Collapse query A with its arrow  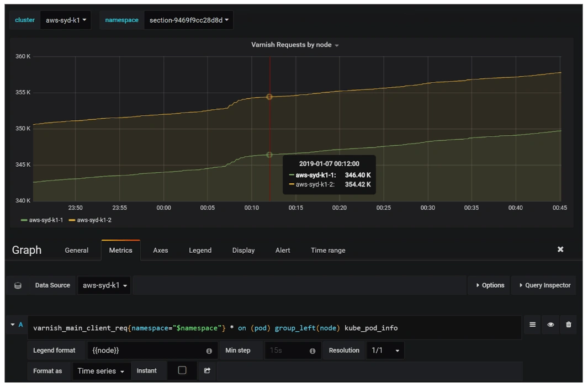click(13, 325)
